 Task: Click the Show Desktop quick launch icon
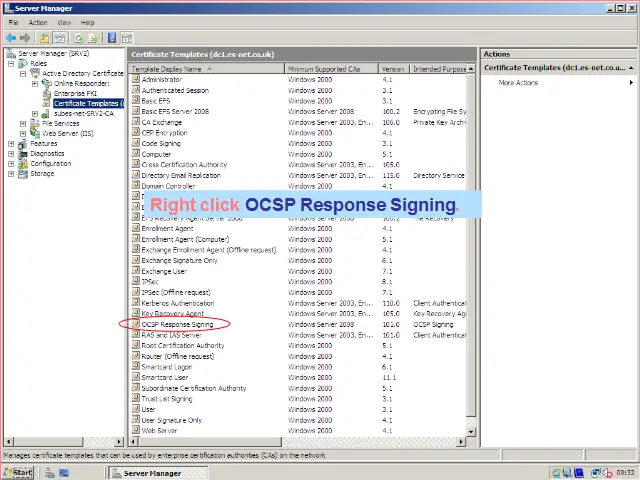64,473
